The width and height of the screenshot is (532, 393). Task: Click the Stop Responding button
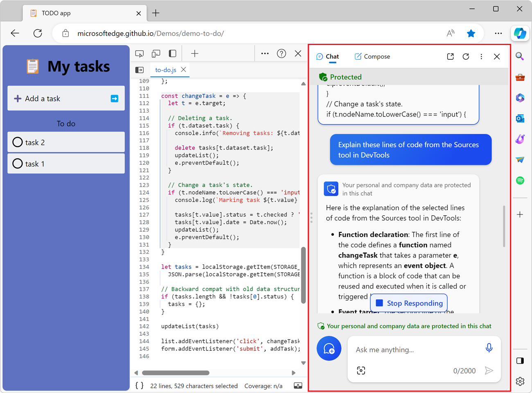pos(408,303)
